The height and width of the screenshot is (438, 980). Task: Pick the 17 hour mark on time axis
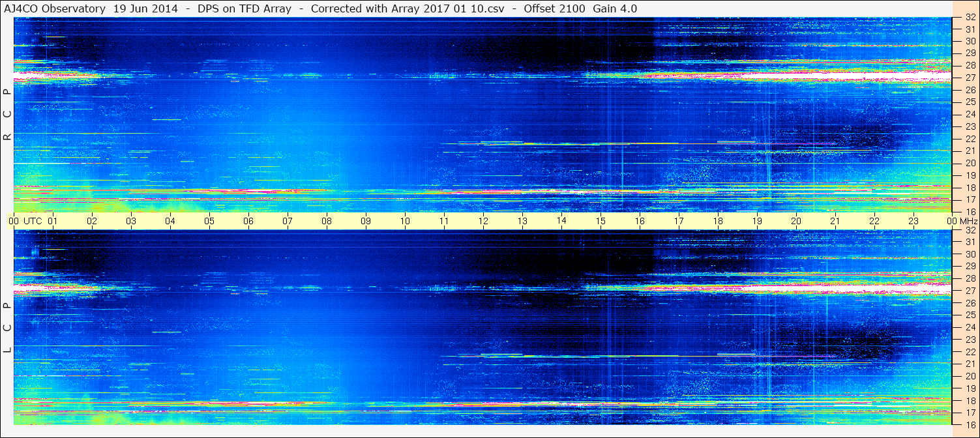tap(679, 221)
